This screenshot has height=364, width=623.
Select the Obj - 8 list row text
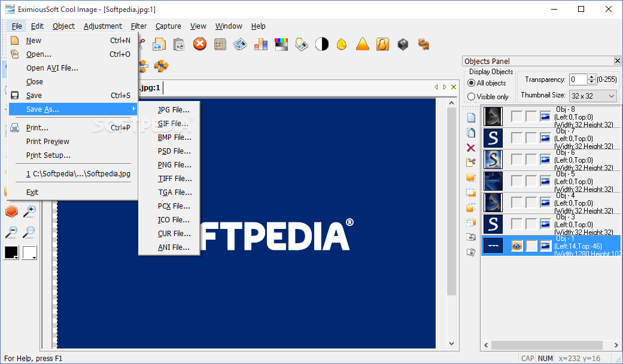point(585,117)
